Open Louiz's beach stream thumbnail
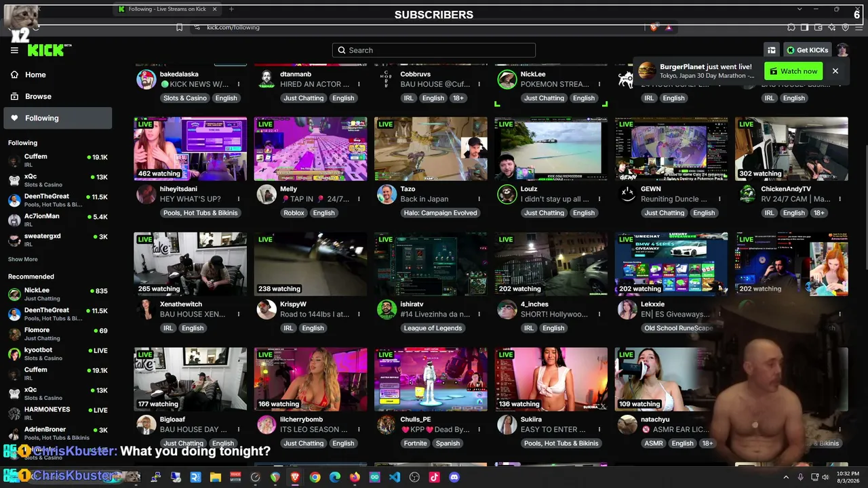Screen dimensions: 868x488 pyautogui.click(x=551, y=149)
